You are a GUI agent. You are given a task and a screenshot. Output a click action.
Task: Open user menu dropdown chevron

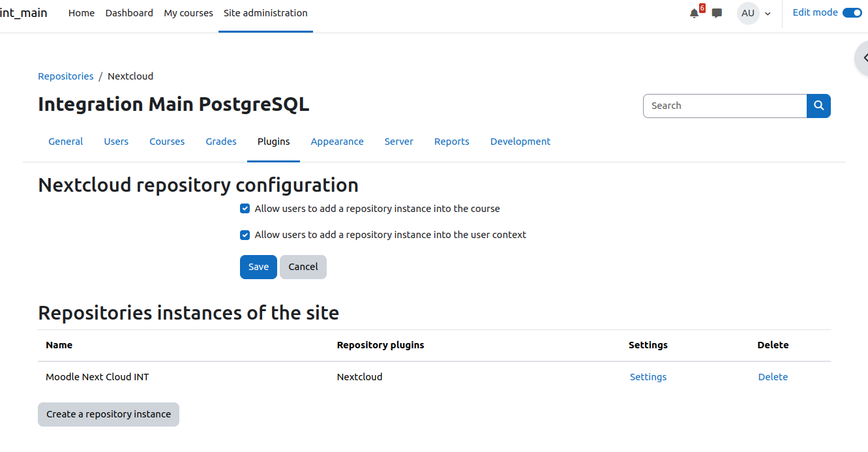tap(768, 14)
